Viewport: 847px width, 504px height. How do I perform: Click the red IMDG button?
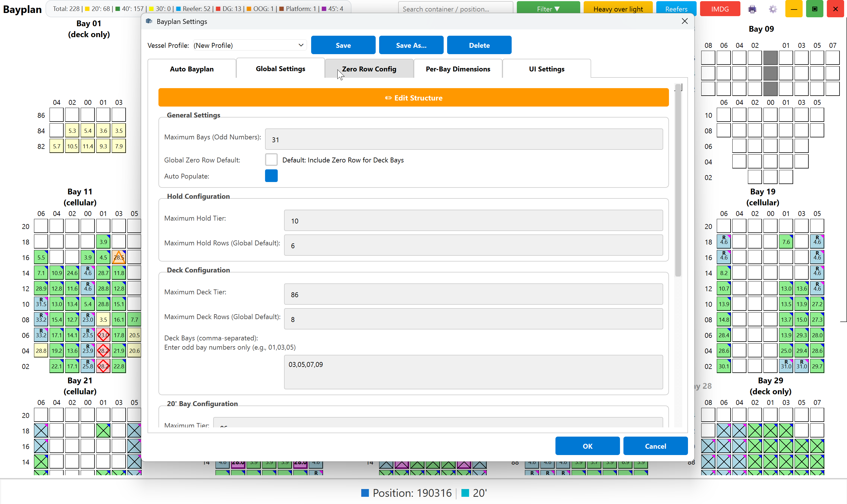click(x=720, y=9)
